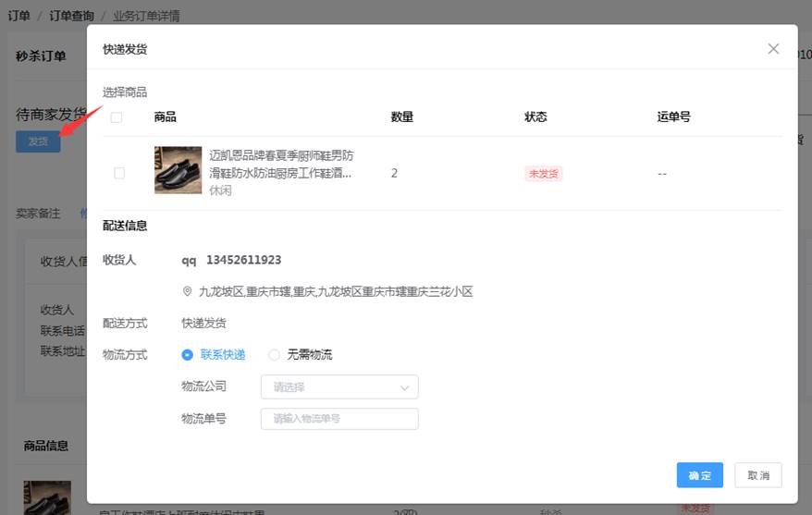This screenshot has width=812, height=515.
Task: Open the 物流公司 请选择 dropdown
Action: point(339,387)
